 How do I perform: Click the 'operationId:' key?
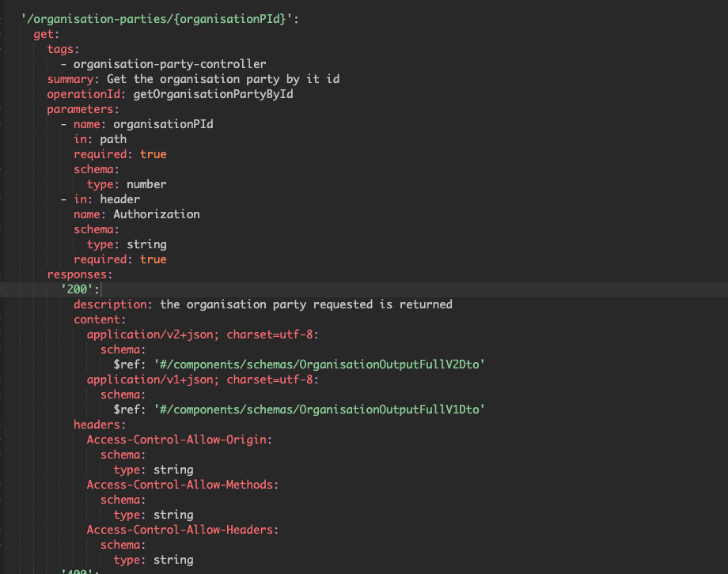[86, 94]
